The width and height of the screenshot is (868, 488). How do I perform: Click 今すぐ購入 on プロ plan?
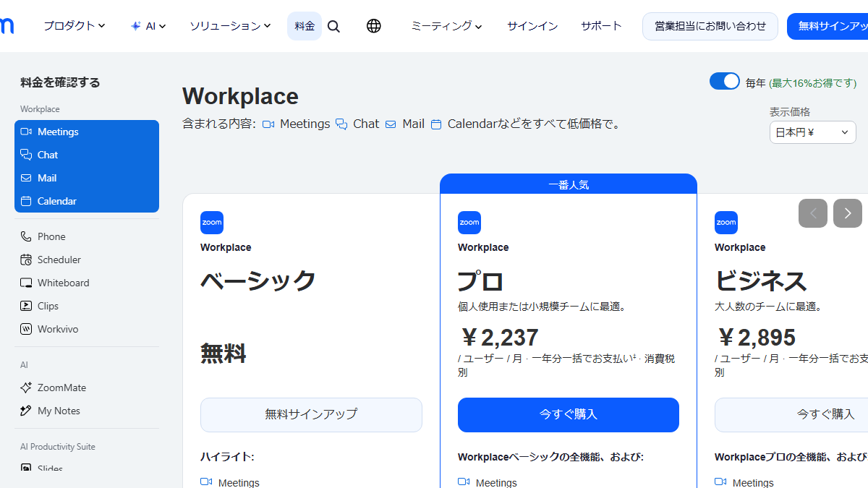tap(569, 415)
